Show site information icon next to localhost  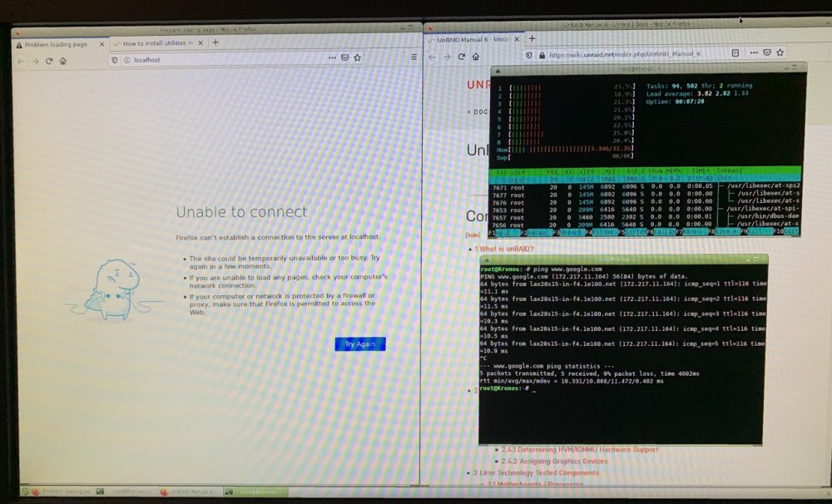(x=126, y=60)
